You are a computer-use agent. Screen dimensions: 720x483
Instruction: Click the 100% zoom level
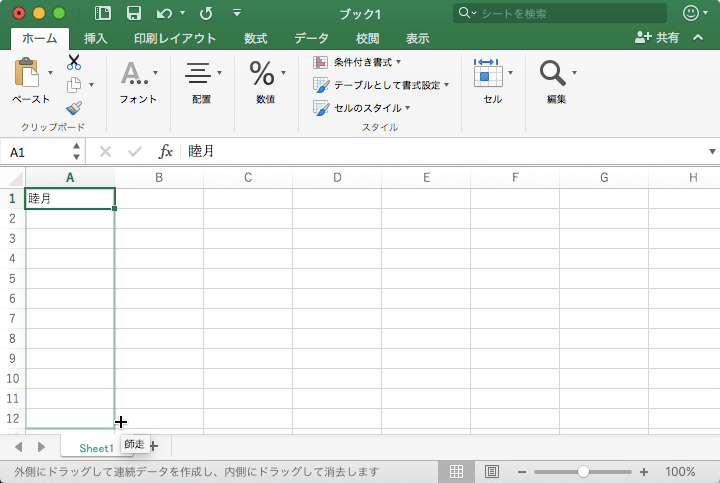tap(680, 472)
